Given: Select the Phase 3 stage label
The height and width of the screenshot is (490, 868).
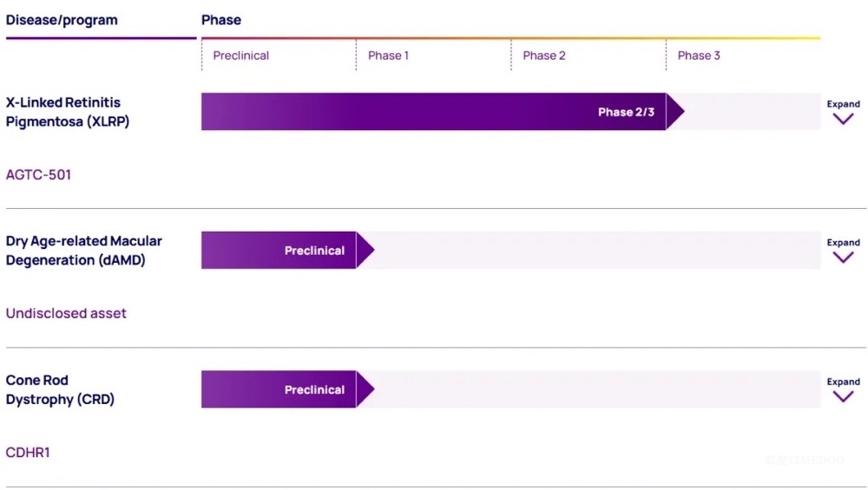Looking at the screenshot, I should (x=699, y=56).
